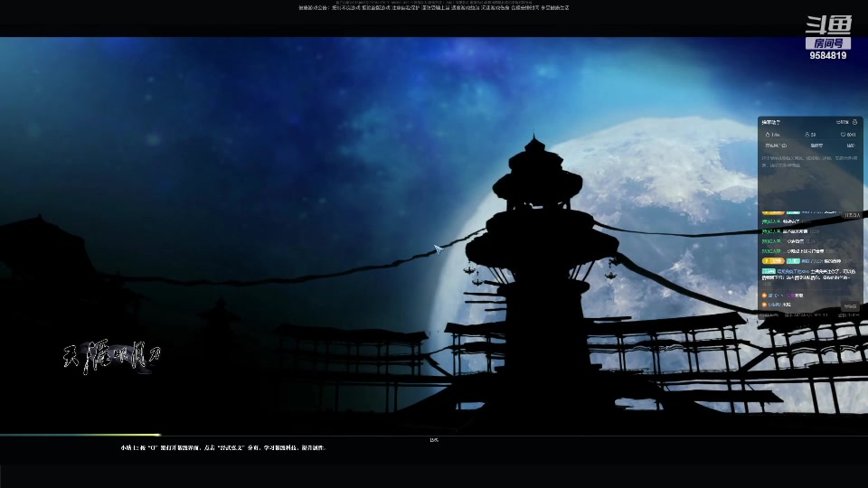Click the lock icon in the stream panel header

tap(854, 122)
